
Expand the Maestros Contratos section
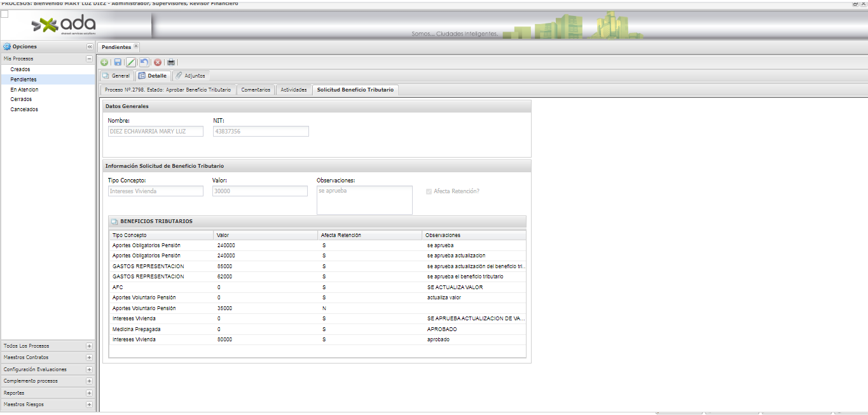(x=89, y=358)
